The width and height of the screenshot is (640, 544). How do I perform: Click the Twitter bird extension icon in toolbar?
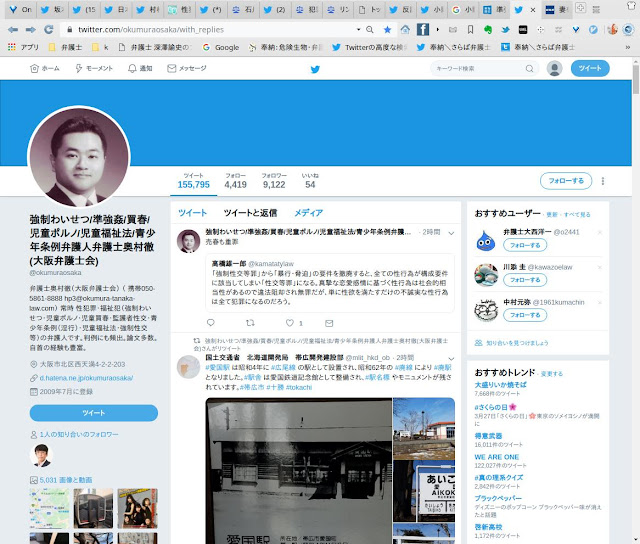coord(505,29)
